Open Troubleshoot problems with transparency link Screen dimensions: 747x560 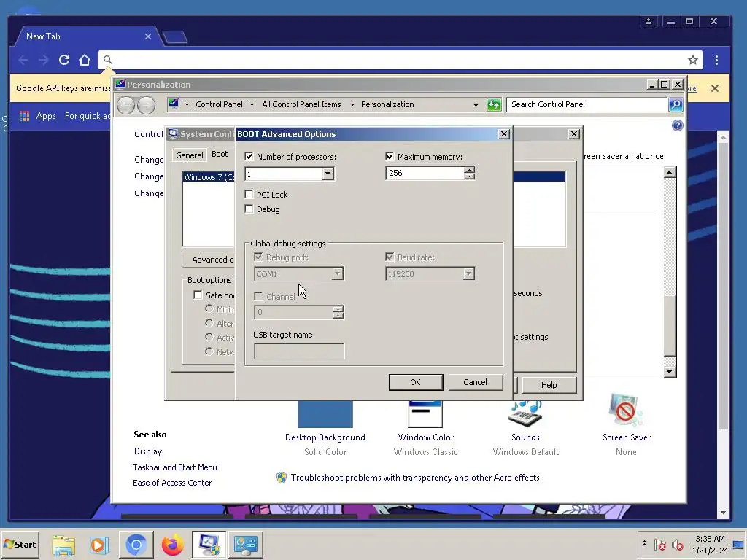click(415, 478)
